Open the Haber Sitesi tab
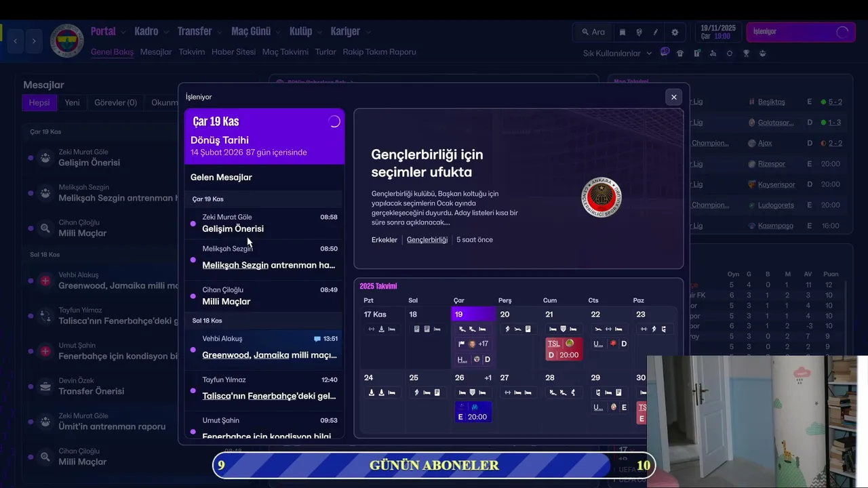This screenshot has height=488, width=868. 233,52
